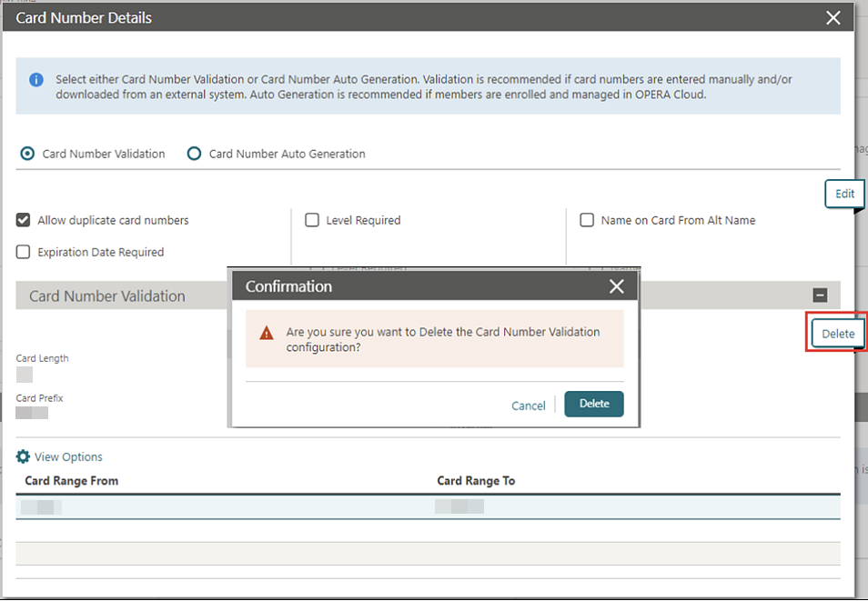The image size is (868, 601).
Task: Confirm deletion with the teal Delete button
Action: pos(594,404)
